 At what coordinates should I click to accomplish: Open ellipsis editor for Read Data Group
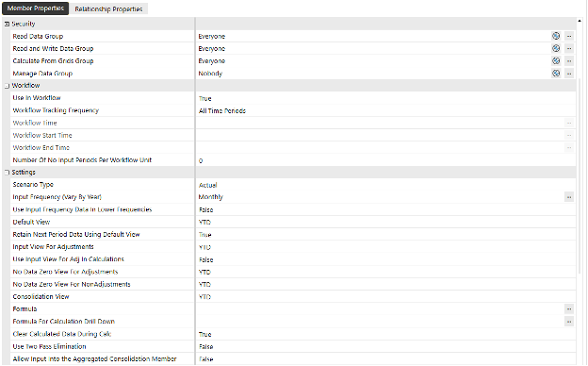click(569, 36)
